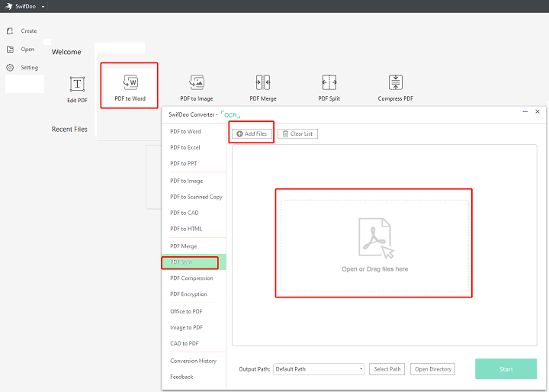Open Conversion History

193,361
